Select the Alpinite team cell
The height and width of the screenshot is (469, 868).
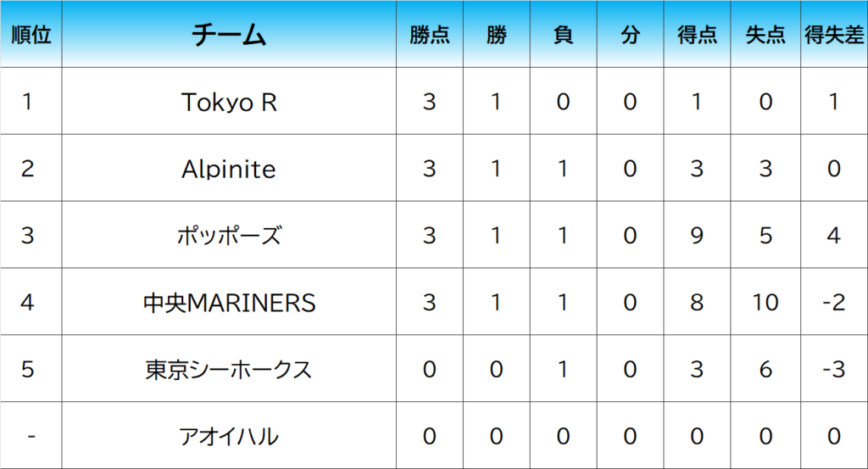(229, 169)
